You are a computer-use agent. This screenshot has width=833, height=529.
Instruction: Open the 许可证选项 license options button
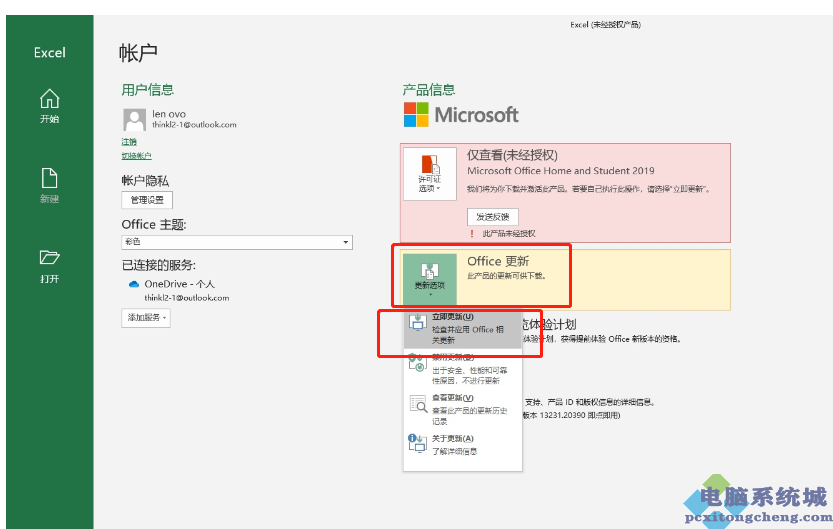coord(430,174)
